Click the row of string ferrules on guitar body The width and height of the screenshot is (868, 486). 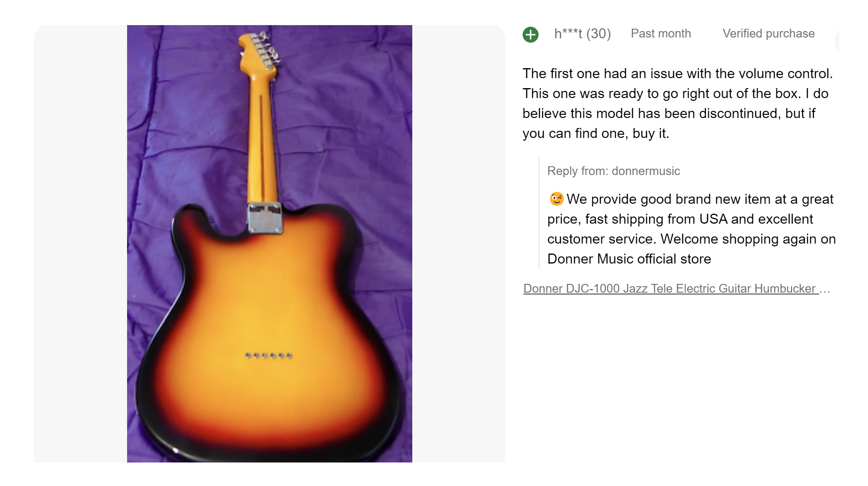click(268, 355)
